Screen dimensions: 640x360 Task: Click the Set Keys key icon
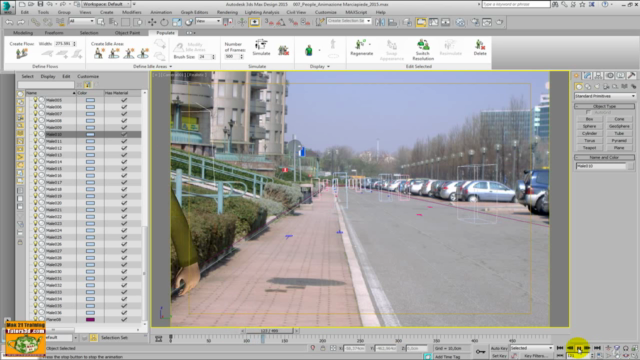tap(480, 351)
